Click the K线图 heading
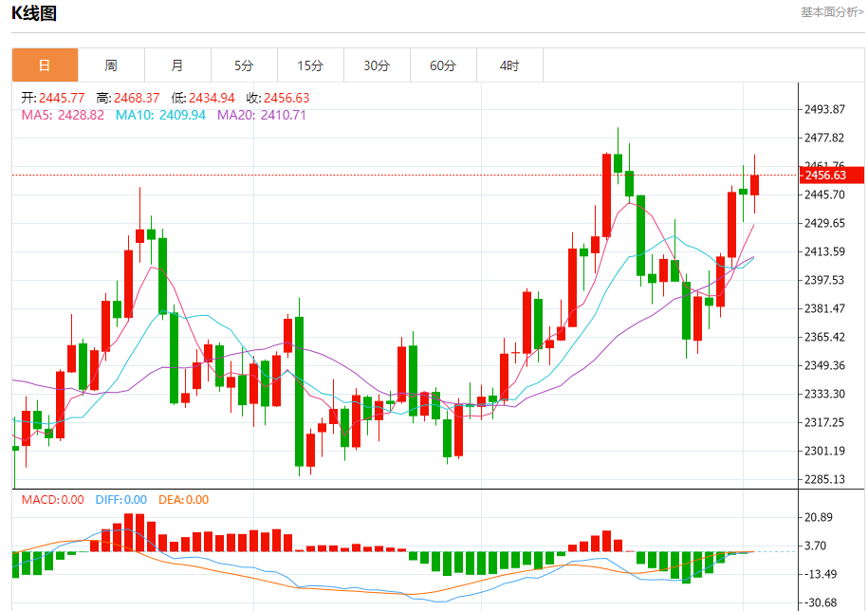Viewport: 868px width, 611px height. click(34, 12)
